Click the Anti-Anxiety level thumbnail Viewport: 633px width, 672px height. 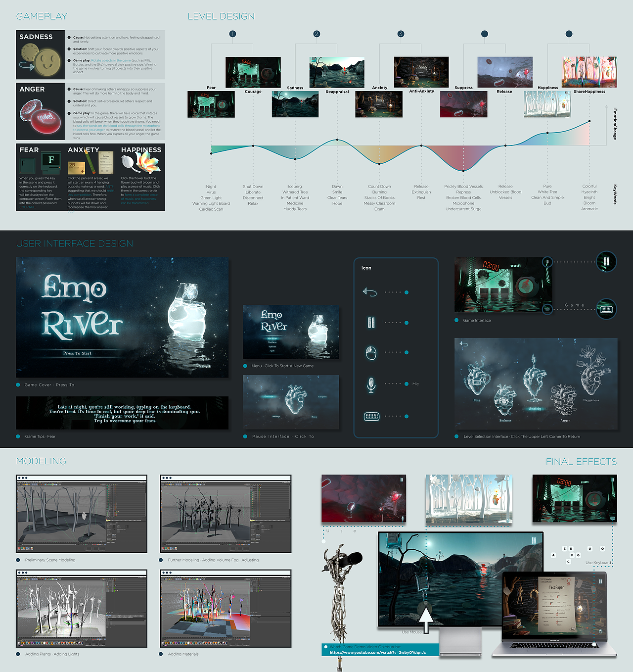click(x=421, y=72)
